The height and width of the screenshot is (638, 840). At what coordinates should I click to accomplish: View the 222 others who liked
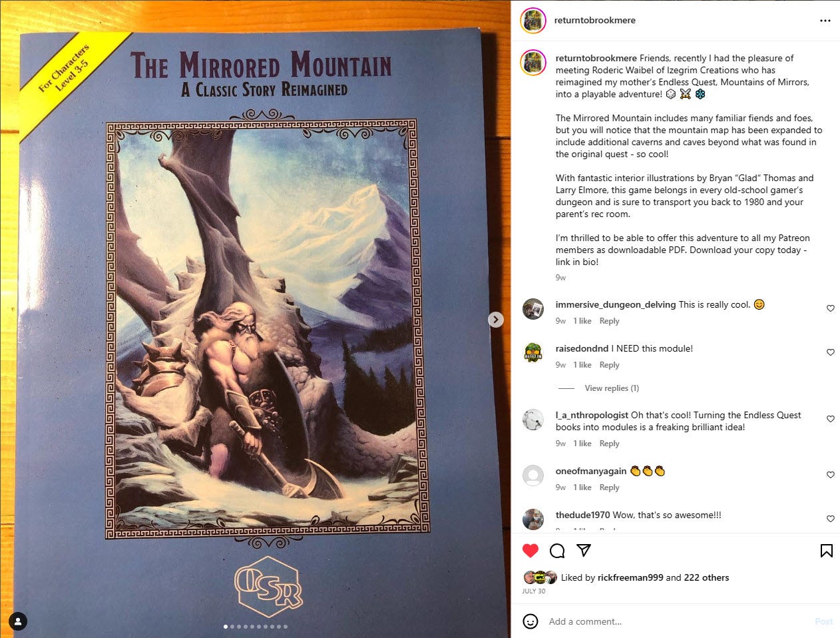tap(706, 577)
